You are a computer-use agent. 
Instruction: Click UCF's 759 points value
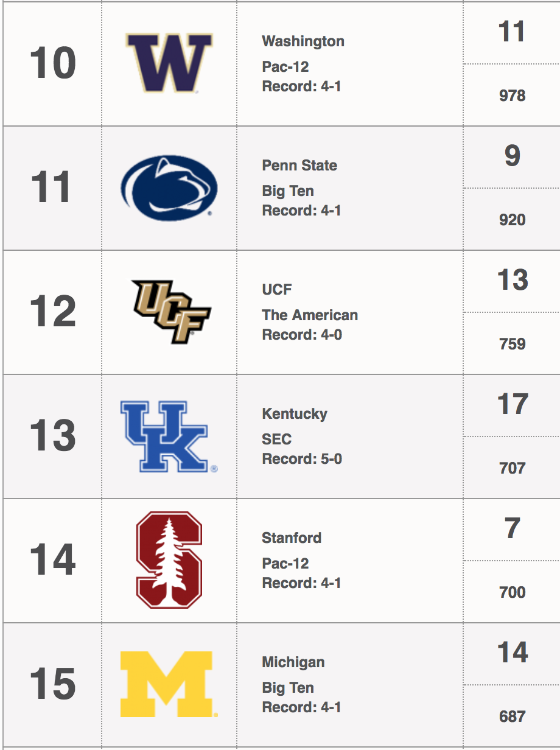point(512,344)
